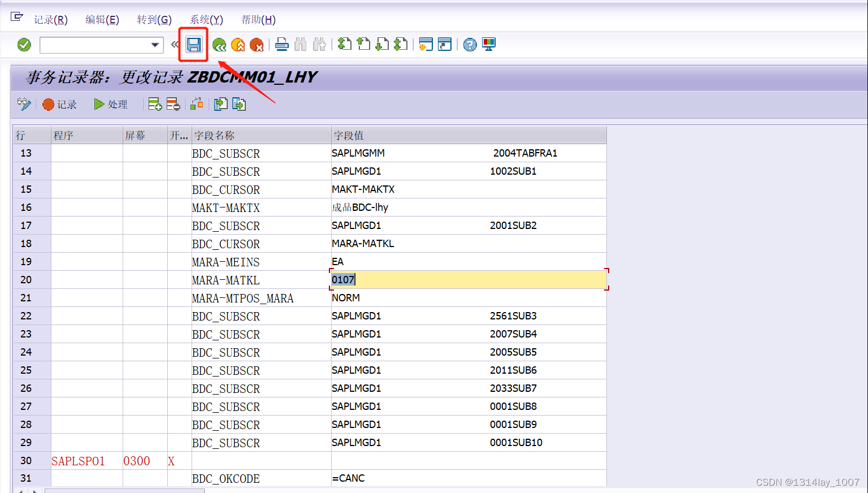The image size is (868, 493).
Task: Open the 系统(Y) menu
Action: 206,20
